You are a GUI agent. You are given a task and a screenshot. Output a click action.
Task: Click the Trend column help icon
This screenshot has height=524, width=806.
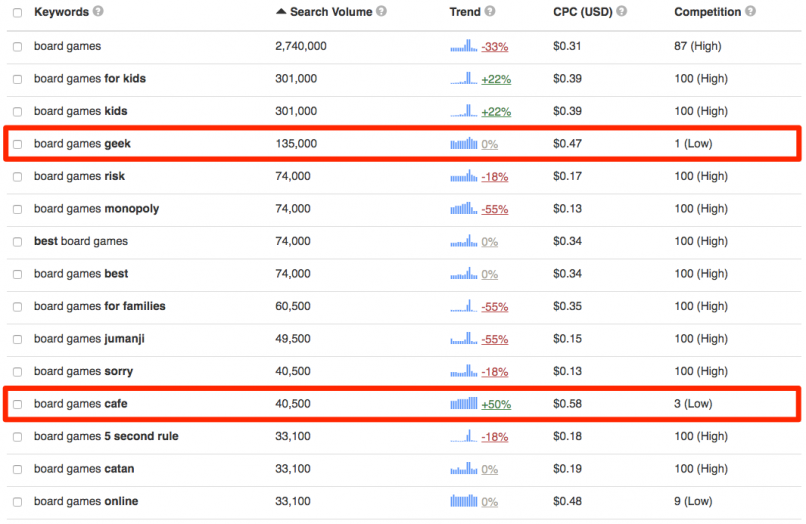click(490, 11)
